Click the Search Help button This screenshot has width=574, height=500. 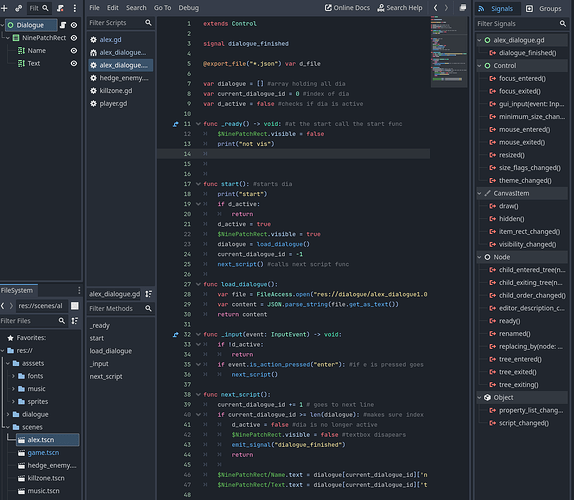tap(400, 8)
